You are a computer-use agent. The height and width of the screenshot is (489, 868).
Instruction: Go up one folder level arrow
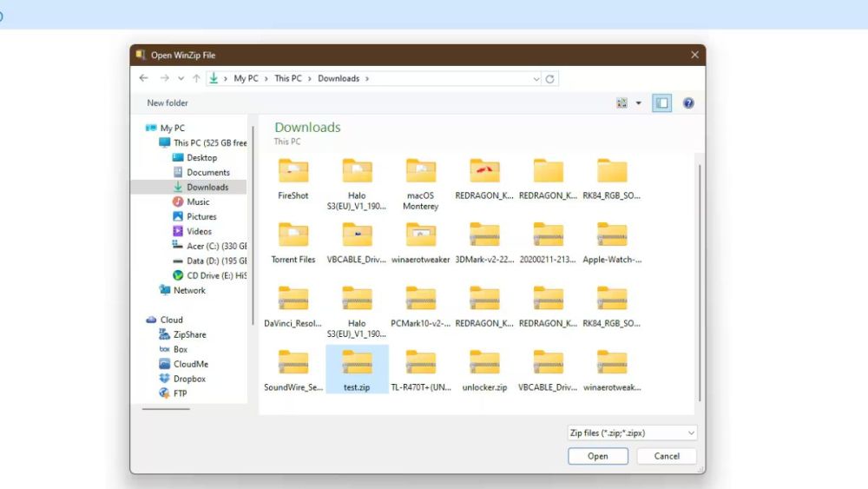click(x=196, y=79)
